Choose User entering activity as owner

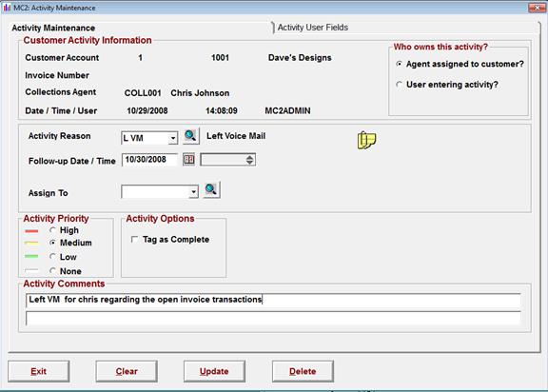[399, 84]
